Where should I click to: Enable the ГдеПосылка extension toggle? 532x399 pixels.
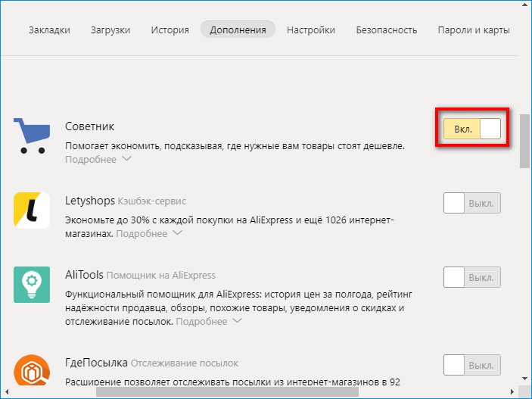coord(472,365)
